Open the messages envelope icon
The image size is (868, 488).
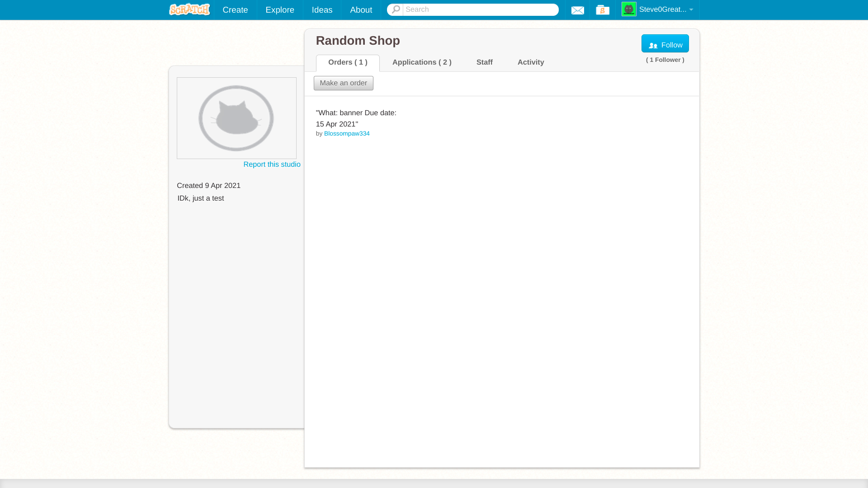pyautogui.click(x=577, y=10)
